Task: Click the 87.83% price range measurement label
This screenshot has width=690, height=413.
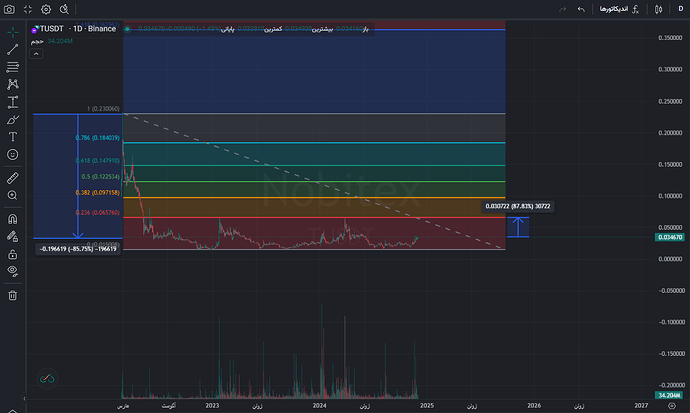Action: tap(518, 206)
